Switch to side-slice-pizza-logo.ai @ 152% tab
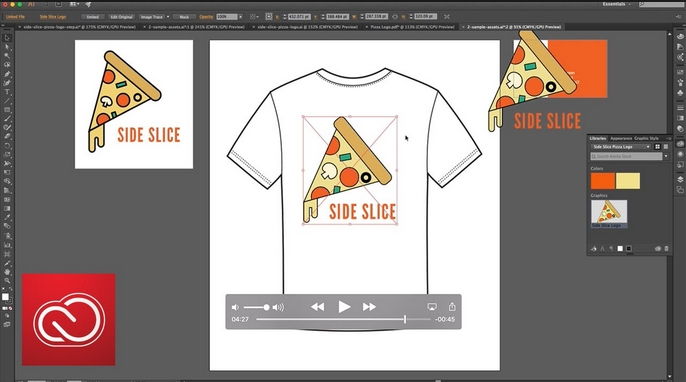The height and width of the screenshot is (382, 686). click(307, 27)
